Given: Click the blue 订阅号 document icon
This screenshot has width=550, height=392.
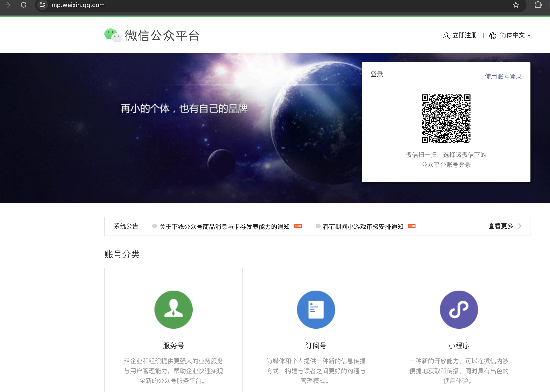Looking at the screenshot, I should coord(316,309).
